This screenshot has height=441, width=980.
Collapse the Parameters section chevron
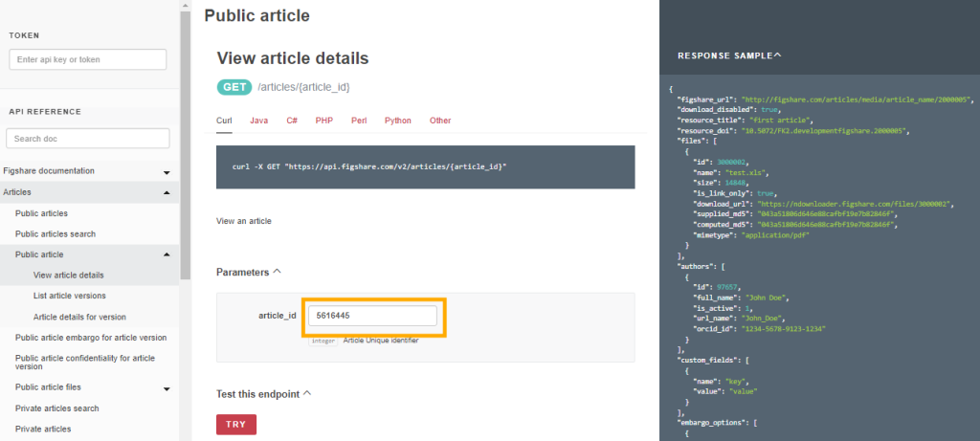pyautogui.click(x=278, y=272)
